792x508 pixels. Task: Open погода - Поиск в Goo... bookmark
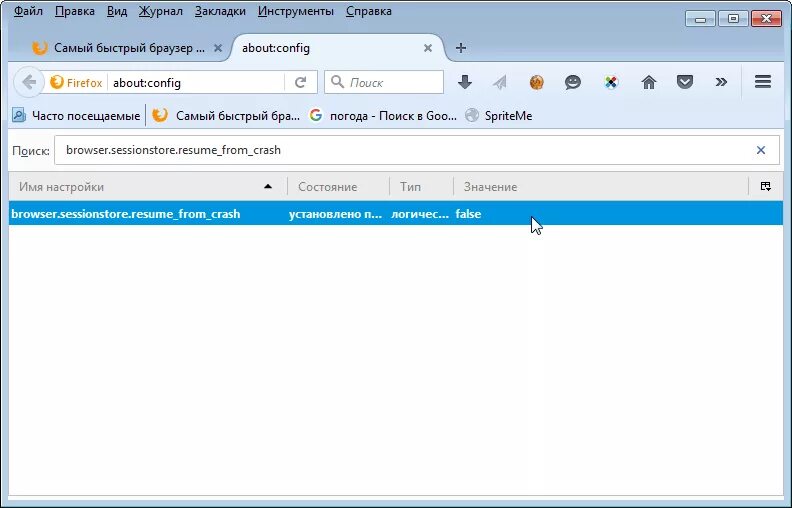tap(383, 116)
